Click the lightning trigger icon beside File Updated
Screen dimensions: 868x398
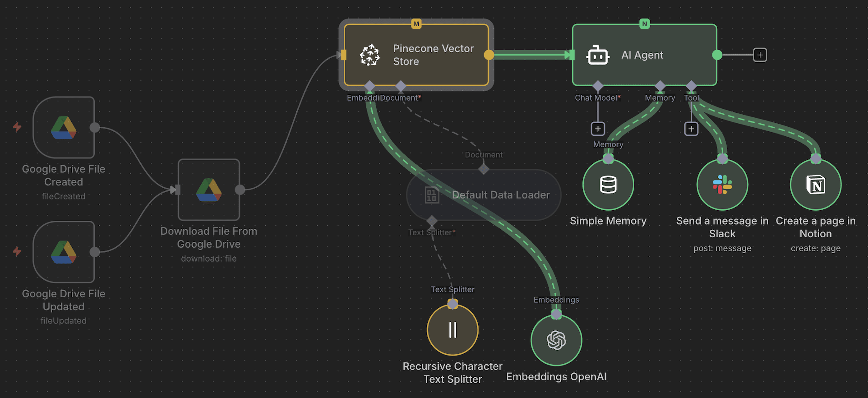tap(17, 251)
